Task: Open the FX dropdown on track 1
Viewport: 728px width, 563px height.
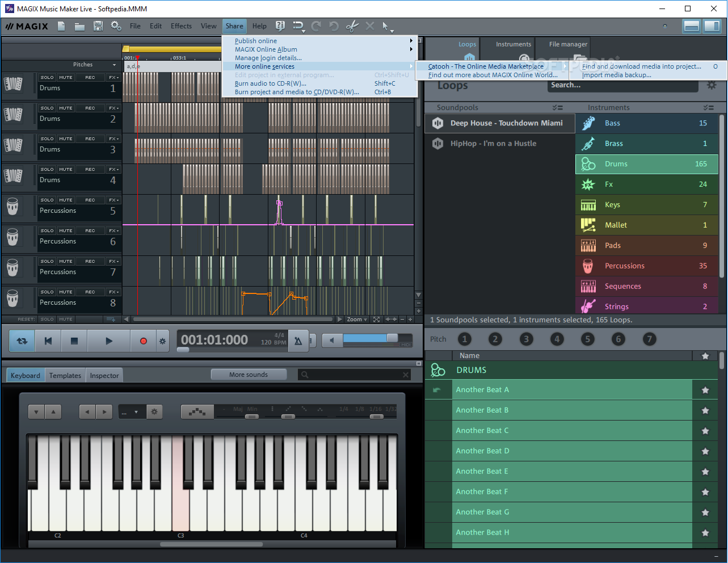Action: pyautogui.click(x=113, y=78)
